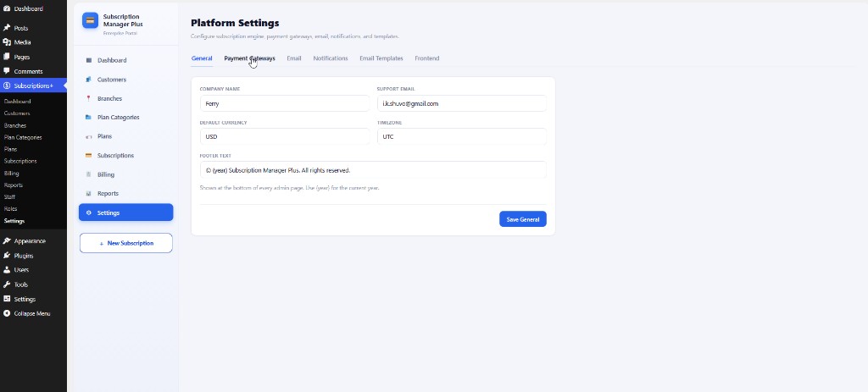868x392 pixels.
Task: Click the Subscription Manager Plus title text
Action: point(123,20)
